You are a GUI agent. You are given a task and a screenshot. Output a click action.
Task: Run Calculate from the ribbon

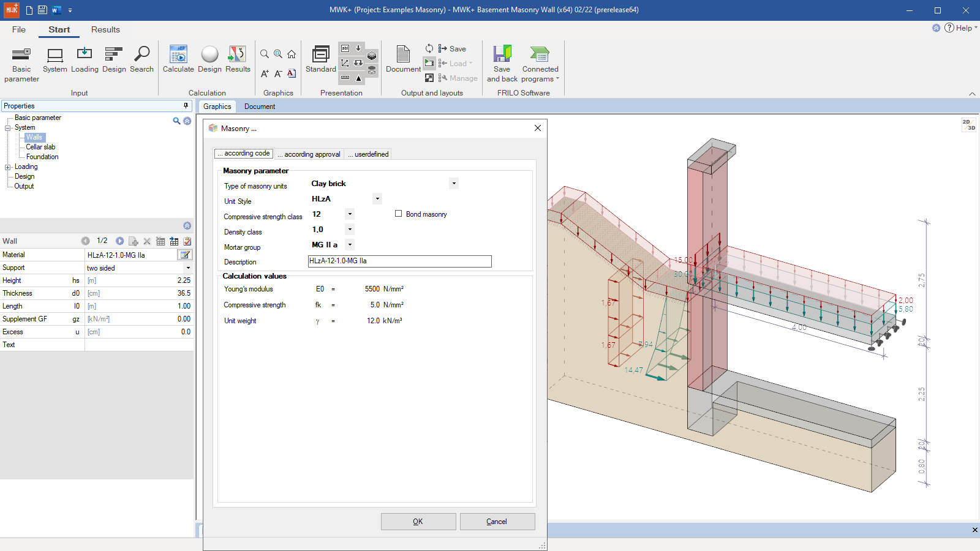tap(178, 60)
